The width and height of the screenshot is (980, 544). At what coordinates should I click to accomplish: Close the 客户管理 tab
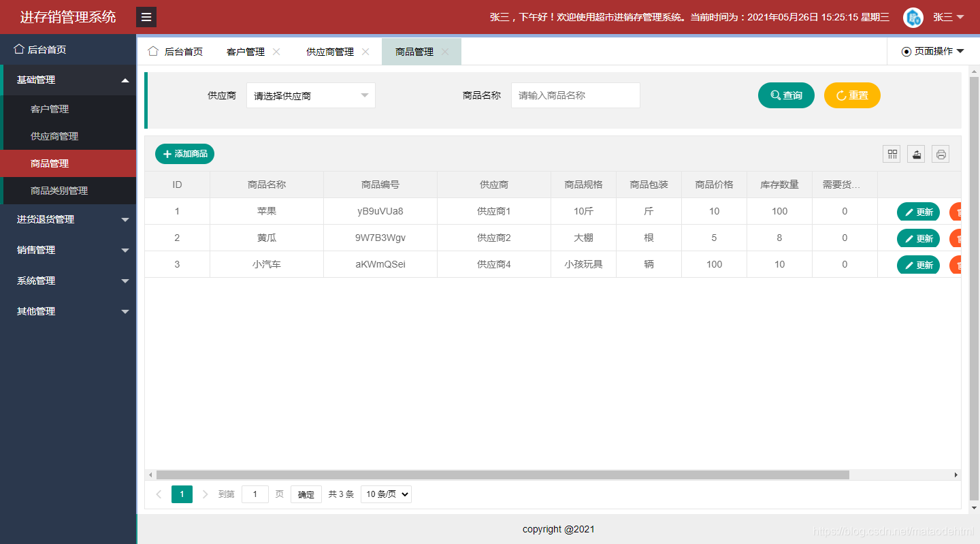pos(276,52)
